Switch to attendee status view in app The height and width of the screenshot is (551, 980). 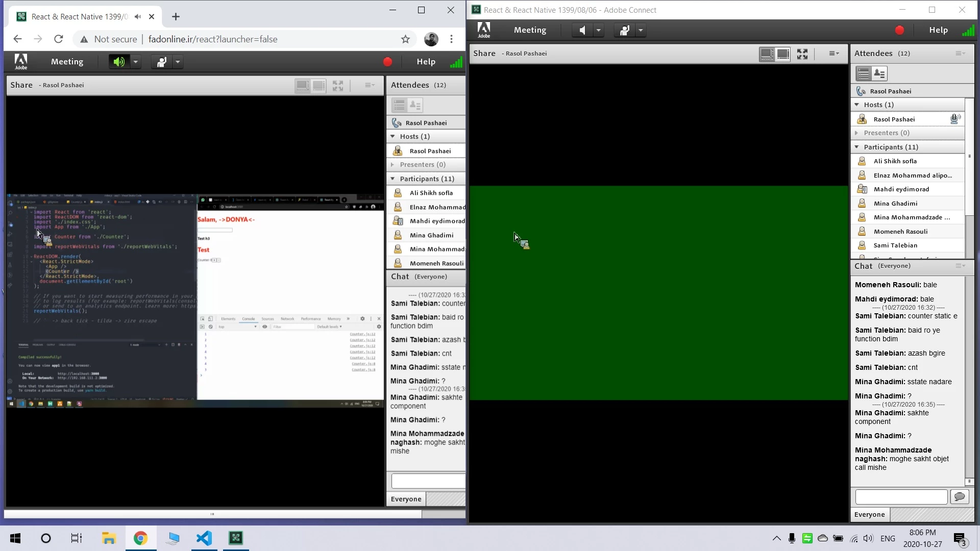[x=879, y=73]
